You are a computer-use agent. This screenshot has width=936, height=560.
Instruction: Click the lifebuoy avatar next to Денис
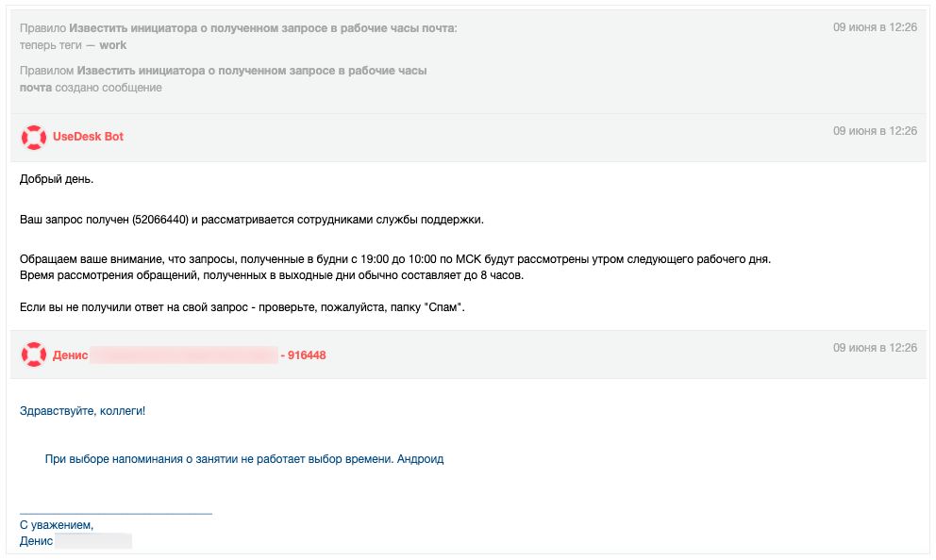pos(34,354)
